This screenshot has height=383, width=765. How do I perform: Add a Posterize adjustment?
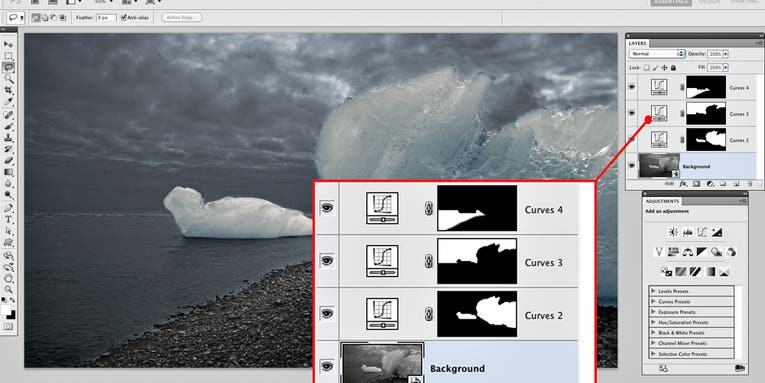[x=681, y=272]
